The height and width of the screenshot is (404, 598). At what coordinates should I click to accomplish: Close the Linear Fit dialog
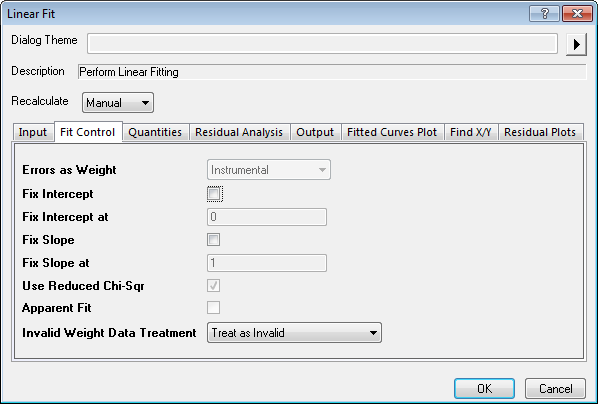click(x=577, y=14)
